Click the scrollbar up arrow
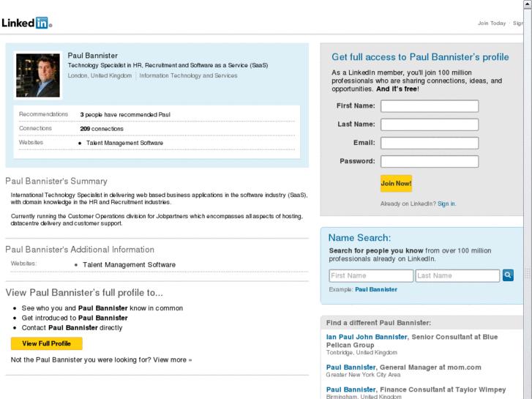Screen dimensions: 532x399 coord(528,4)
